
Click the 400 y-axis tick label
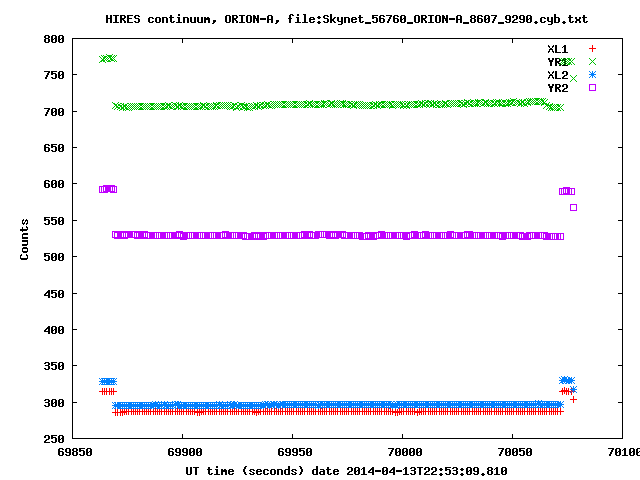[x=54, y=330]
